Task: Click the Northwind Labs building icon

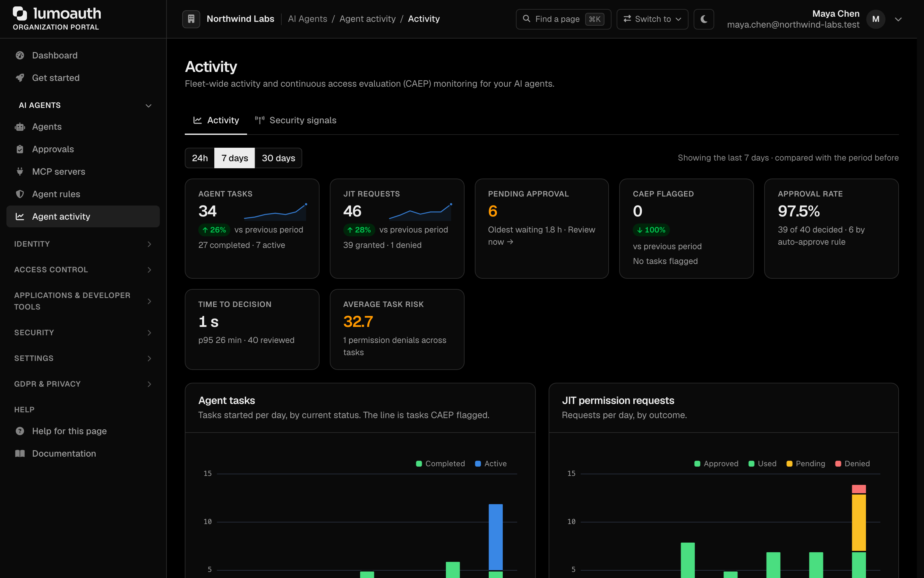Action: pos(191,19)
